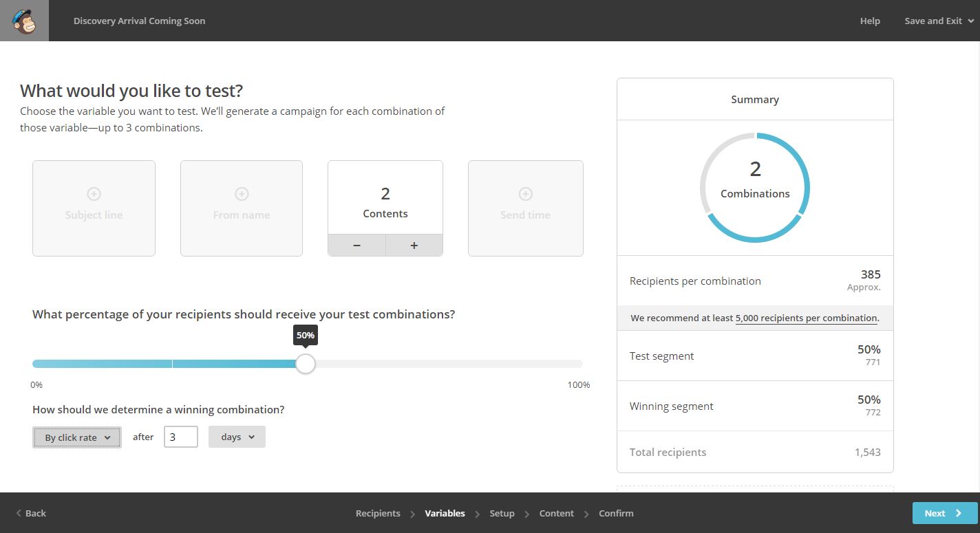The height and width of the screenshot is (533, 980).
Task: Navigate to the Confirm step
Action: (x=616, y=513)
